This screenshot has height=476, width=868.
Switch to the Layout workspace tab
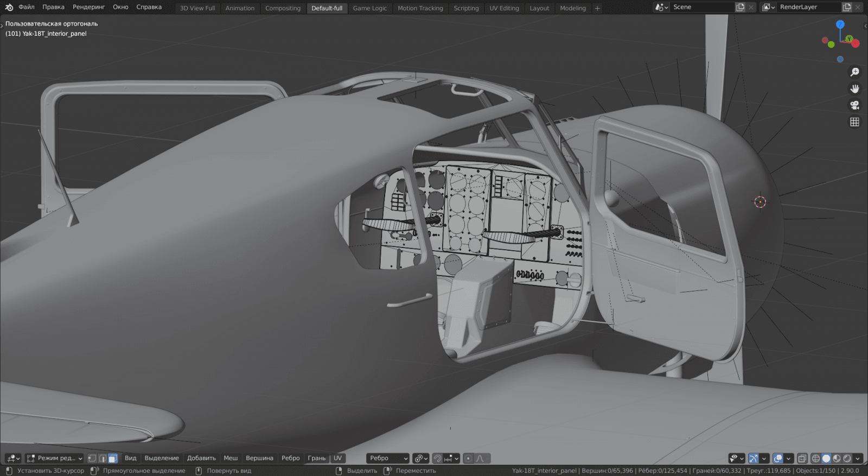(x=539, y=8)
